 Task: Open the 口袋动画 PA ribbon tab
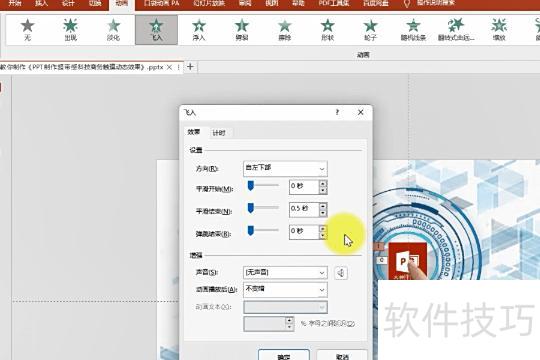pyautogui.click(x=162, y=3)
